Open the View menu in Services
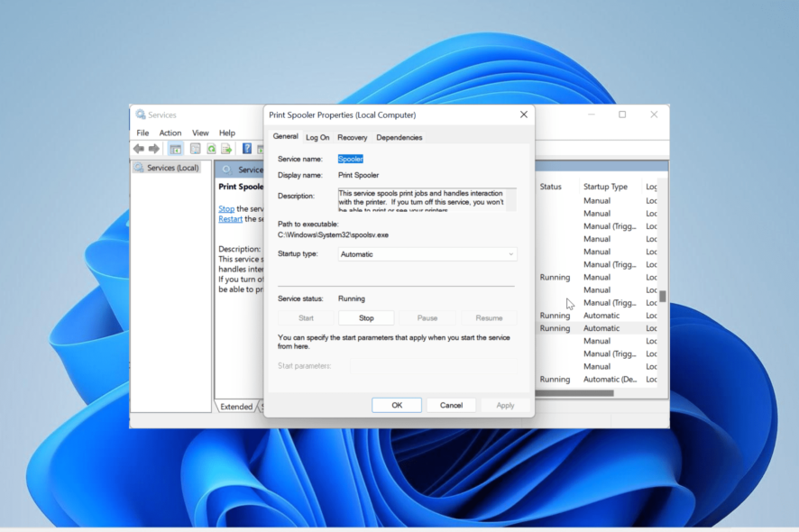Screen dimensions: 799x532 click(200, 133)
